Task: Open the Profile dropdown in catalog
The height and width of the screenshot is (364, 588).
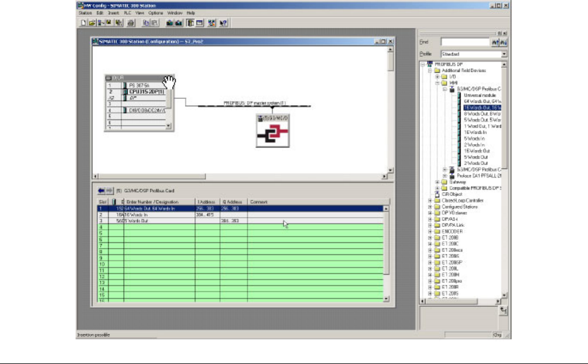Action: click(504, 54)
